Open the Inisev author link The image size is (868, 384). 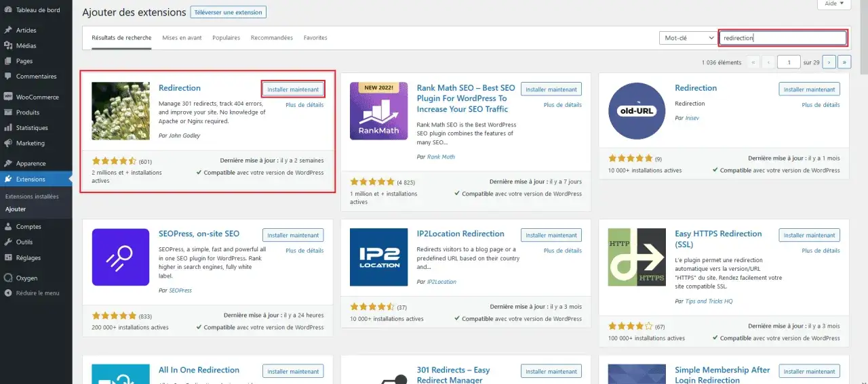coord(693,118)
